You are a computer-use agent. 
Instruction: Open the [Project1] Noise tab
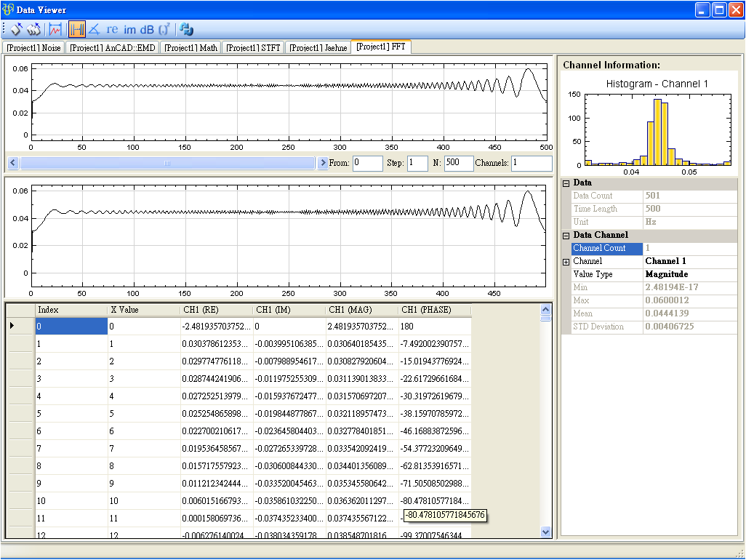coord(34,48)
